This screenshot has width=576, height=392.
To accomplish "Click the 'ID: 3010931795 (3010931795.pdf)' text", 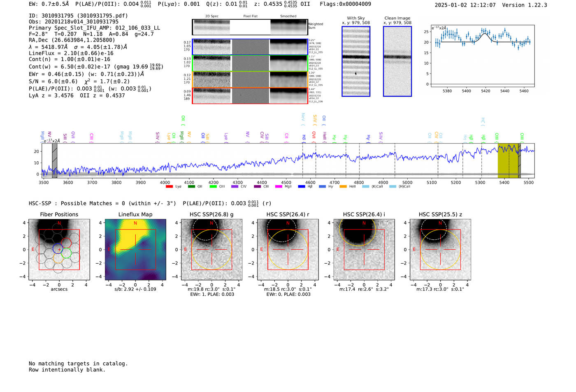I will click(x=78, y=16).
